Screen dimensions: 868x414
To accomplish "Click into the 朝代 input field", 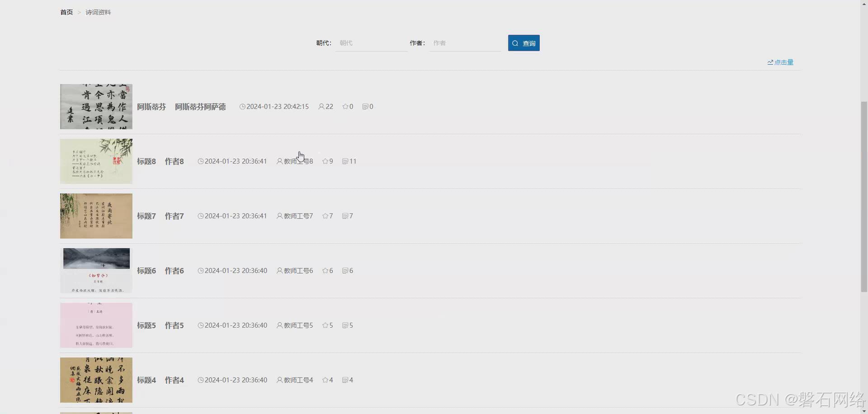I will (x=371, y=43).
